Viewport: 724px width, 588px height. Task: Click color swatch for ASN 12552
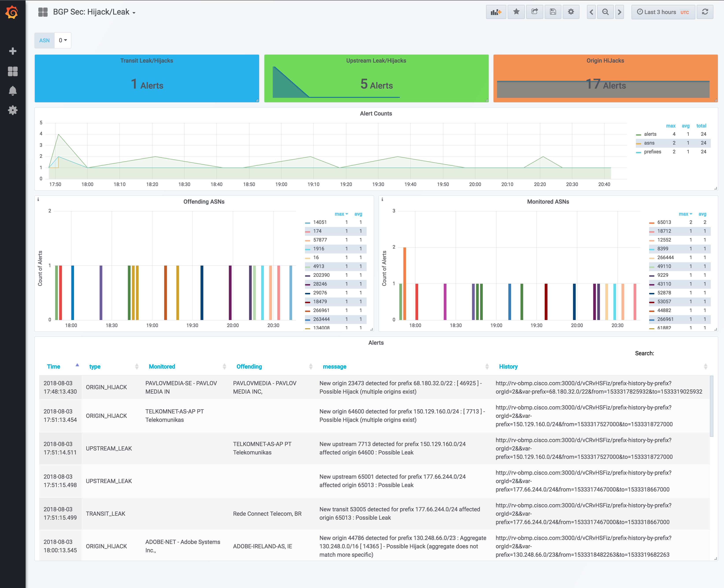point(652,240)
